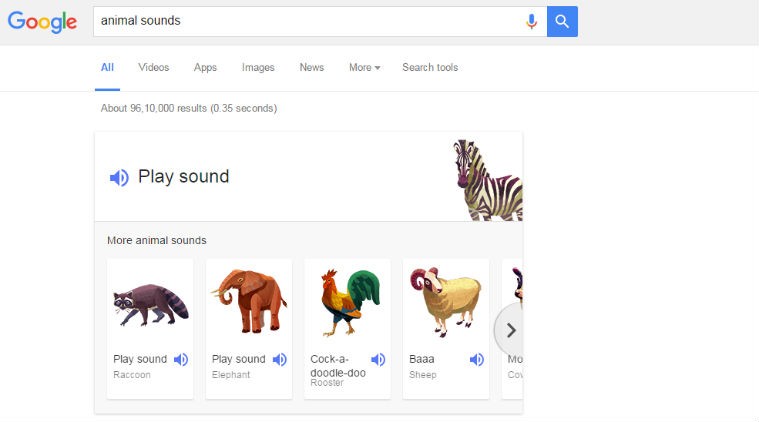Click the elephant illustration thumbnail

tap(249, 301)
